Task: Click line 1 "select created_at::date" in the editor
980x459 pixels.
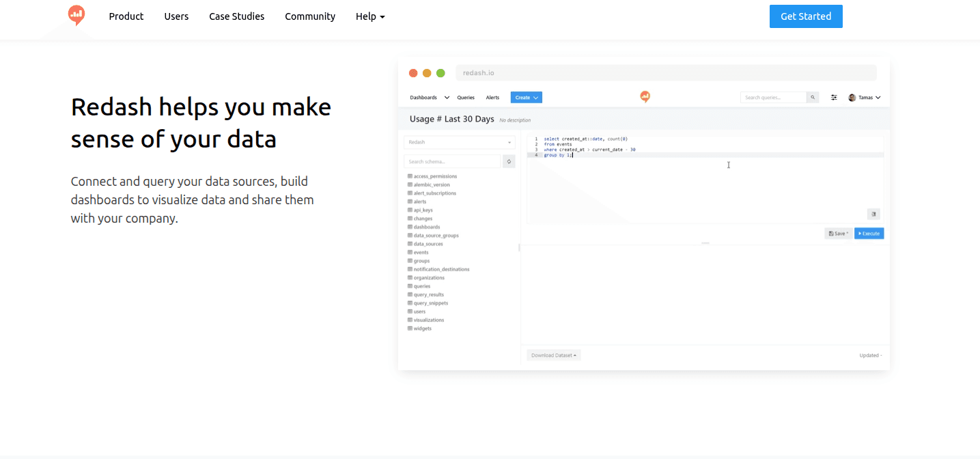Action: tap(585, 139)
